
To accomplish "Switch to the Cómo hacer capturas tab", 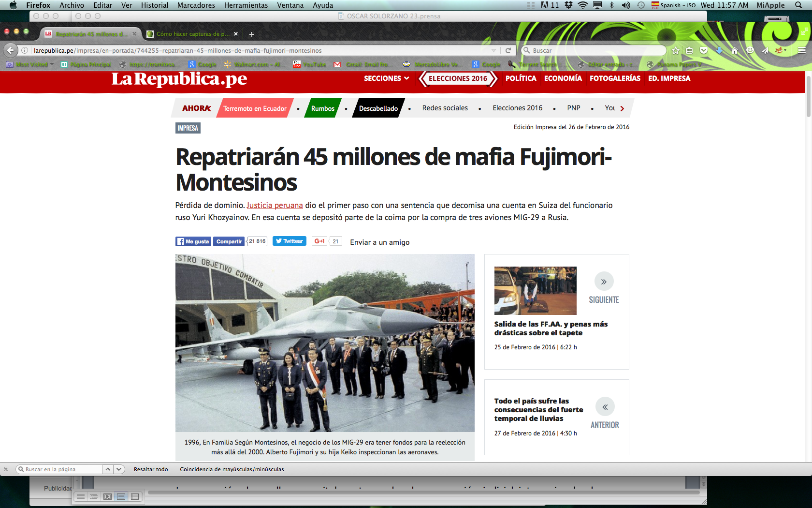I will [192, 34].
